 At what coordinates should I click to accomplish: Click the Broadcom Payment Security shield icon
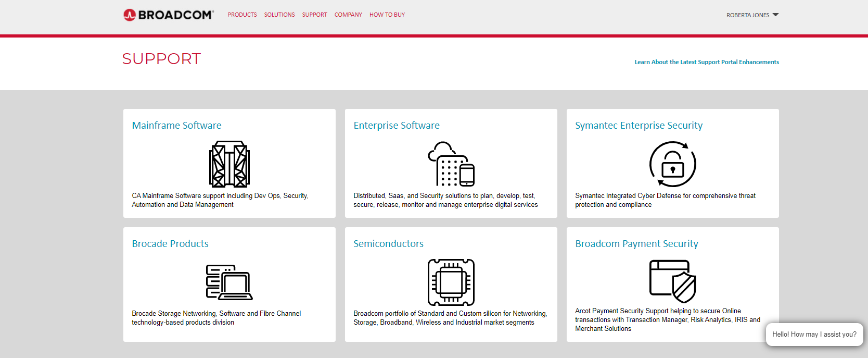pos(673,281)
